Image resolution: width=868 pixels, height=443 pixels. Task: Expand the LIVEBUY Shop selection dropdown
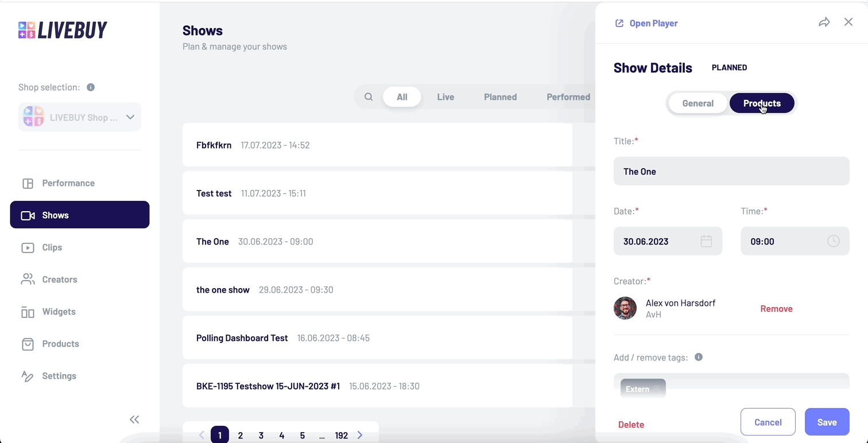click(130, 116)
